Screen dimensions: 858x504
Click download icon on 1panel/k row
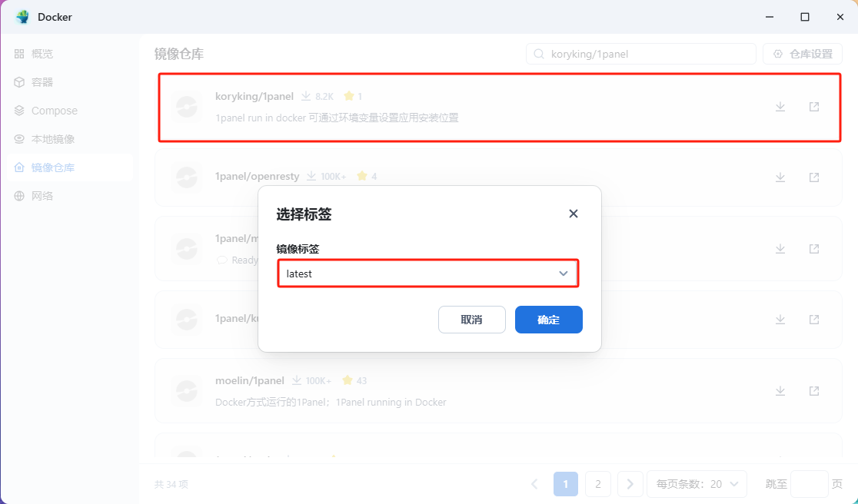(780, 320)
